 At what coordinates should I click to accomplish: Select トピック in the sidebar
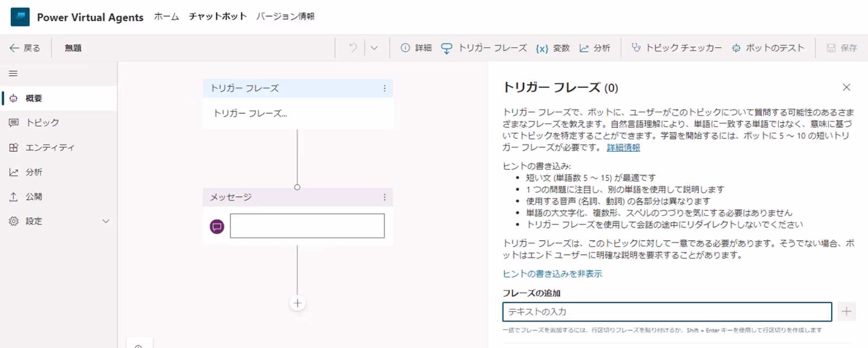(59, 123)
